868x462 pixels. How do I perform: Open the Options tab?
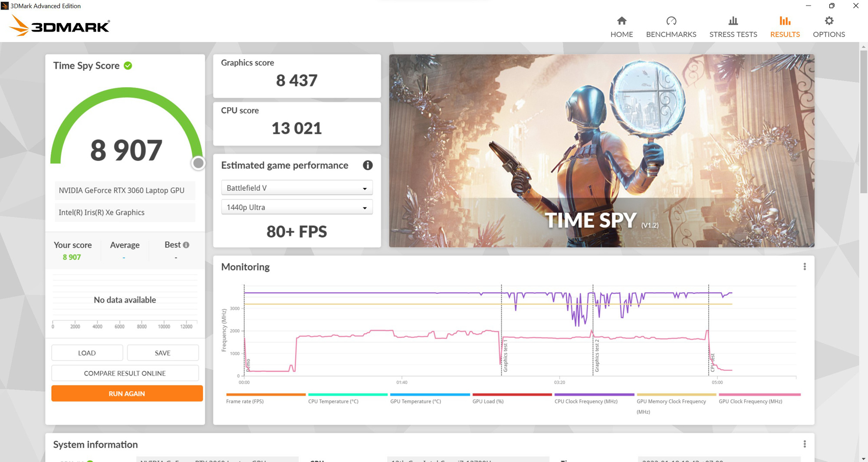829,27
